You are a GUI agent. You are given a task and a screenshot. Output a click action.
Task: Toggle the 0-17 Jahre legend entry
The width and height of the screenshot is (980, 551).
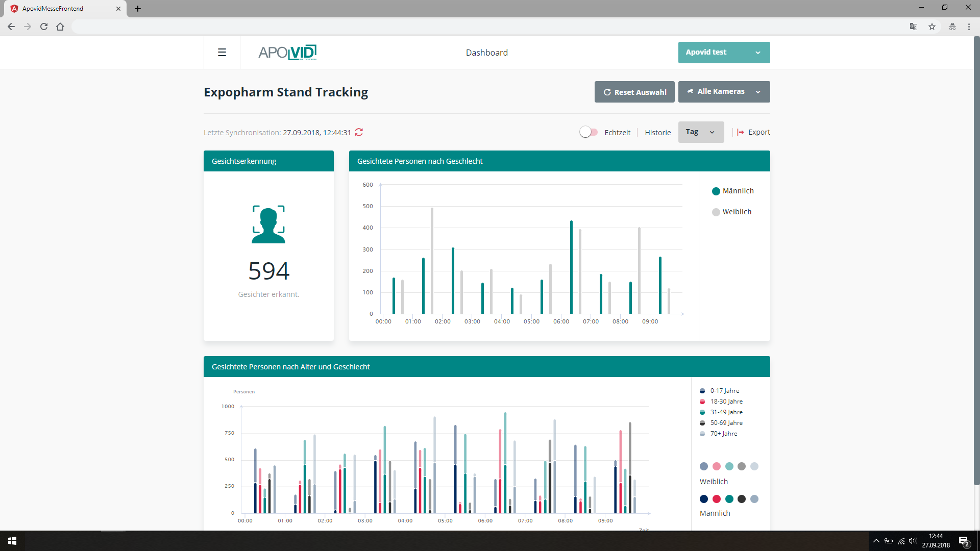(x=719, y=391)
